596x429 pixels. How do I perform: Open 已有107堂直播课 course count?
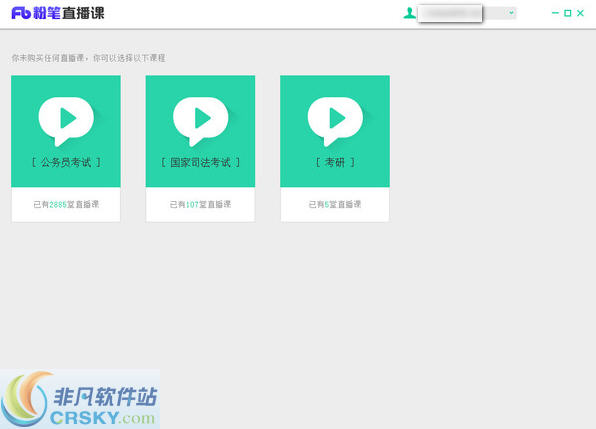(200, 204)
